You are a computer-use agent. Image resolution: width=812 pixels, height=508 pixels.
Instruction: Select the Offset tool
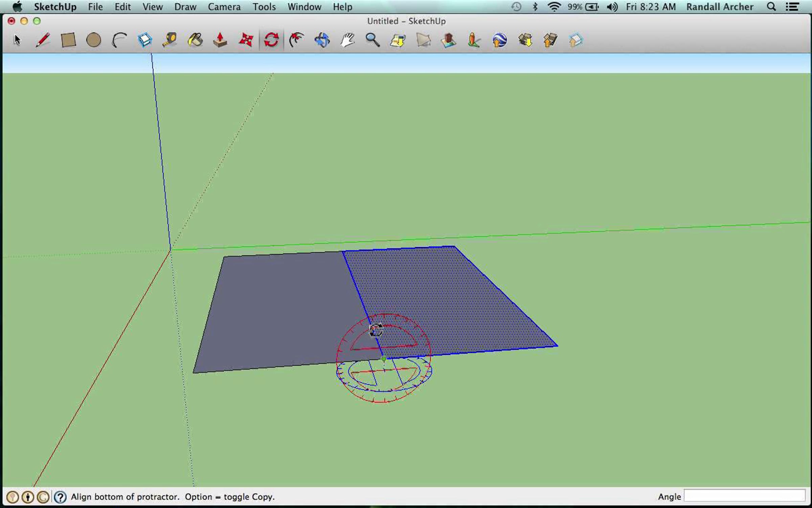[297, 40]
